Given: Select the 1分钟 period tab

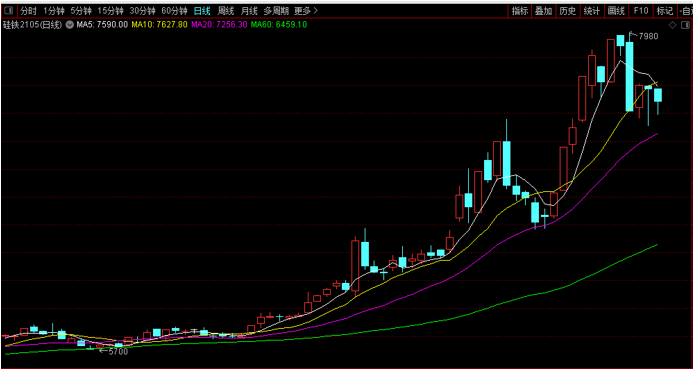Looking at the screenshot, I should coord(54,11).
